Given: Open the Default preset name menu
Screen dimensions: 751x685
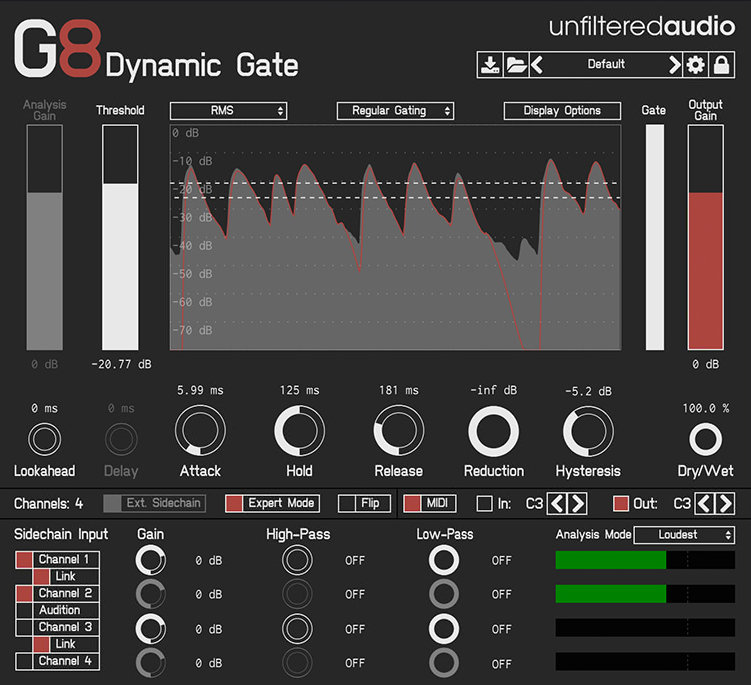Looking at the screenshot, I should point(606,64).
